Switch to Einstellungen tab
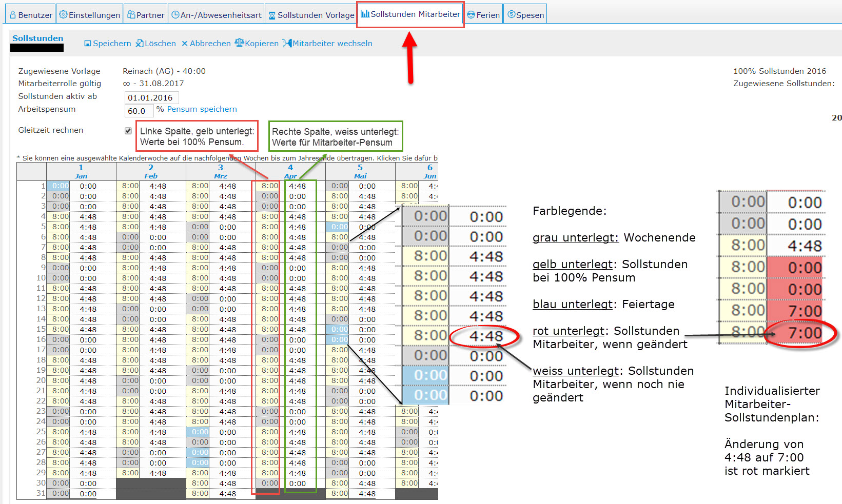 89,15
